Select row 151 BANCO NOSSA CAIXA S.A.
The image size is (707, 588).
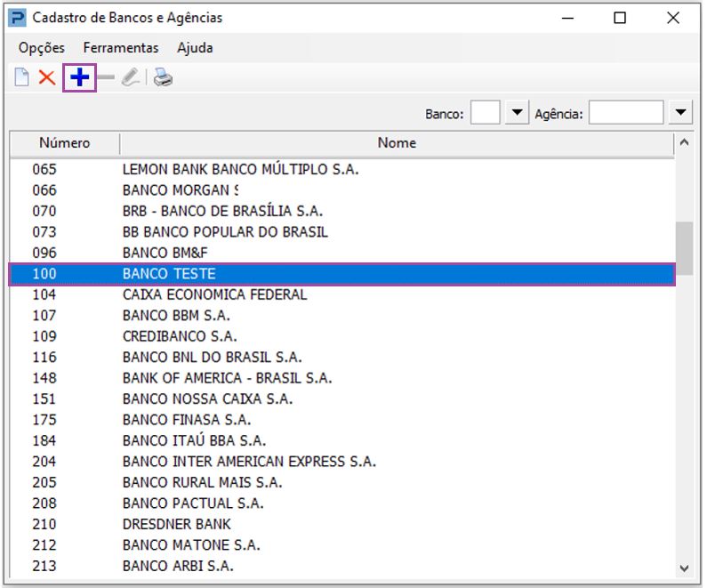342,399
